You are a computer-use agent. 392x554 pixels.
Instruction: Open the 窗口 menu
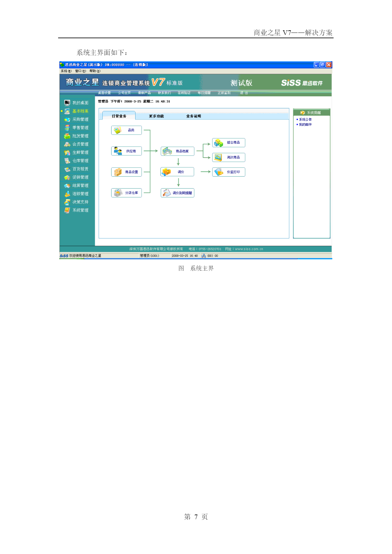(81, 71)
